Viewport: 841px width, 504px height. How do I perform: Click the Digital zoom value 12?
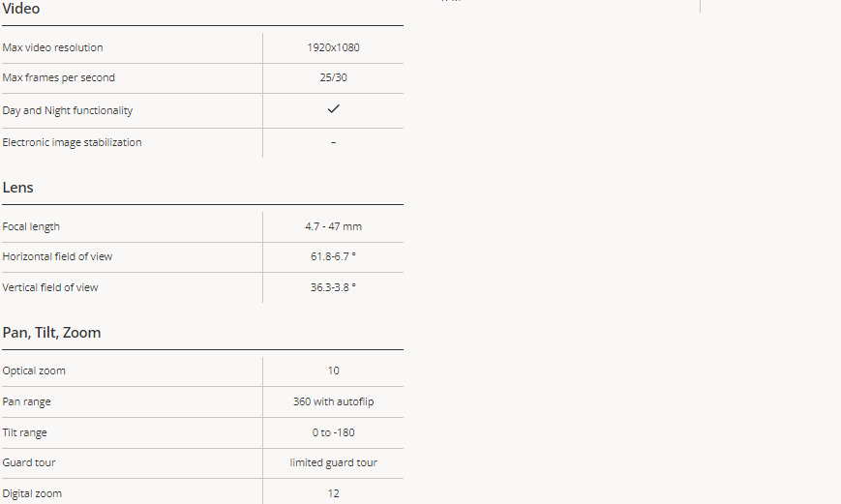pos(333,493)
